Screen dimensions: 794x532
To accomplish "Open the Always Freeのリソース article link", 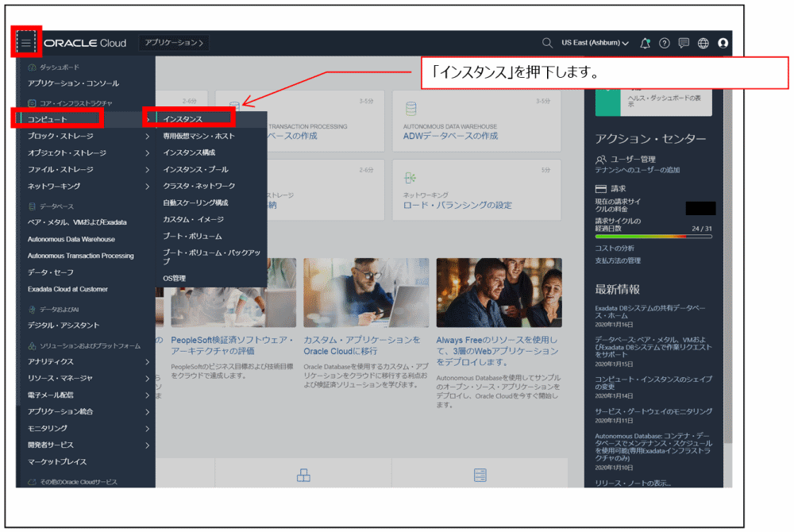I will 498,351.
